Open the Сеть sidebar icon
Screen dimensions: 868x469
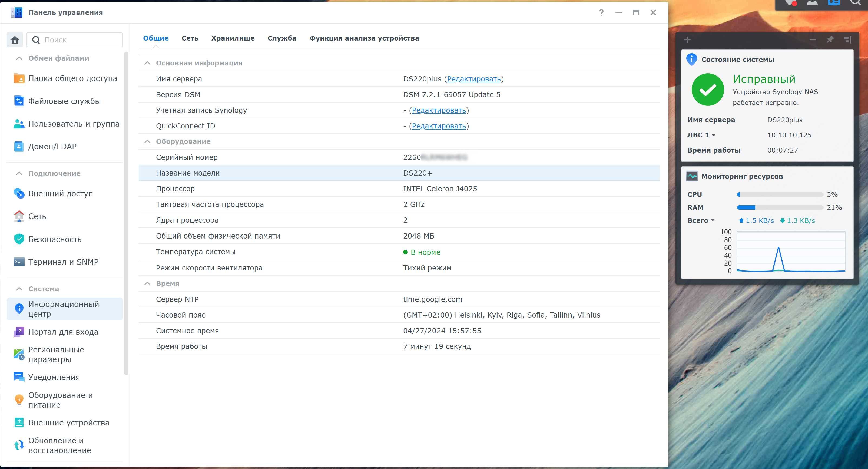[19, 216]
